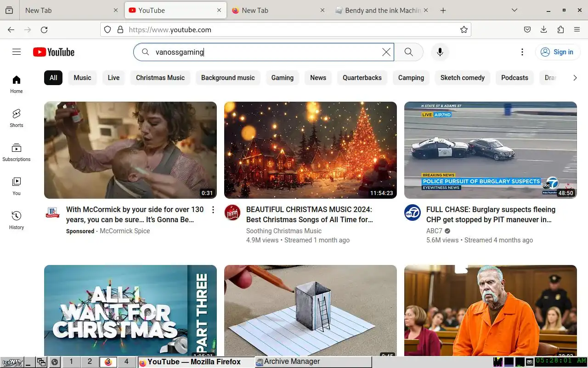Open Firefox downloads panel

(544, 29)
